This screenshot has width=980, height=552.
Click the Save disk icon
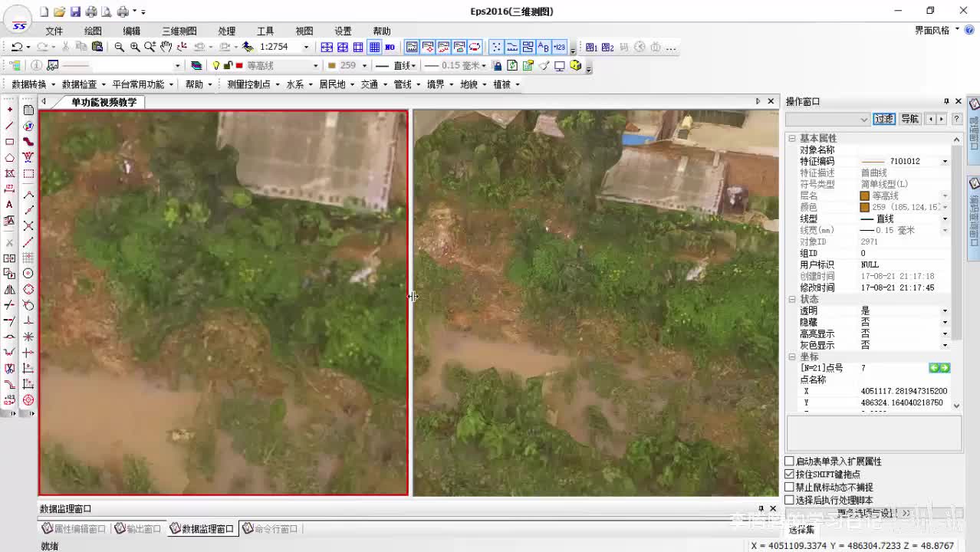pyautogui.click(x=75, y=11)
